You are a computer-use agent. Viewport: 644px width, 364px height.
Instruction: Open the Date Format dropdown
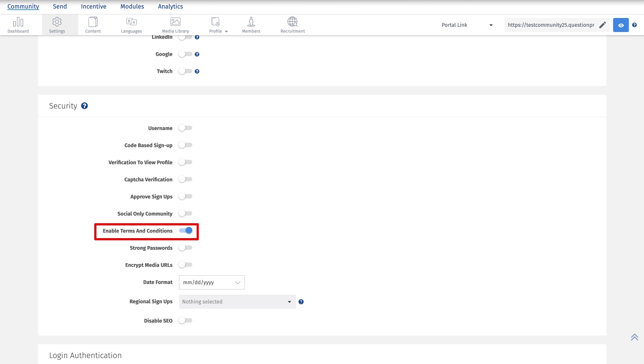tap(212, 282)
